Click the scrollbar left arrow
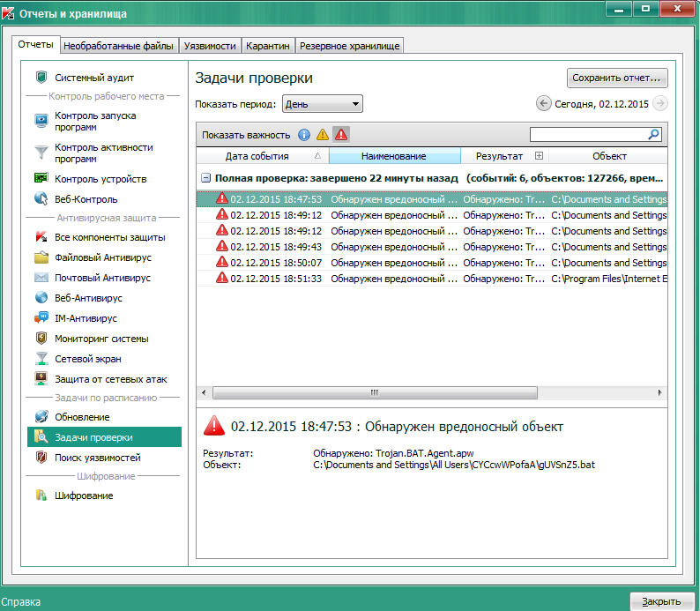The width and height of the screenshot is (700, 611). (x=204, y=392)
